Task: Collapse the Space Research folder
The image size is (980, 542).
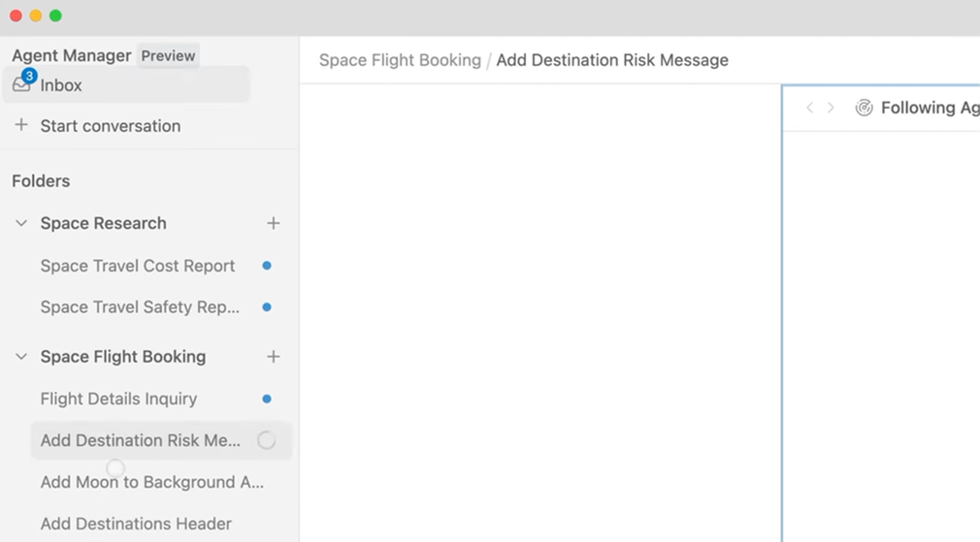Action: pyautogui.click(x=21, y=223)
